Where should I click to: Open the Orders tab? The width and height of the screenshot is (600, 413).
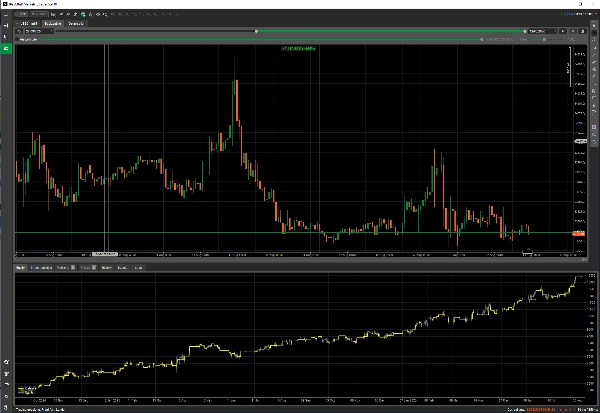pos(88,268)
